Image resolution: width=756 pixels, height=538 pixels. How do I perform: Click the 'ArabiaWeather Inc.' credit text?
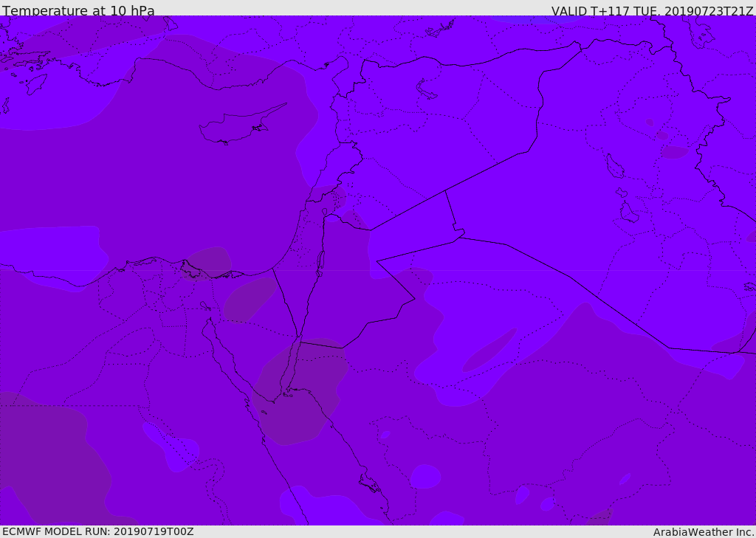click(704, 532)
